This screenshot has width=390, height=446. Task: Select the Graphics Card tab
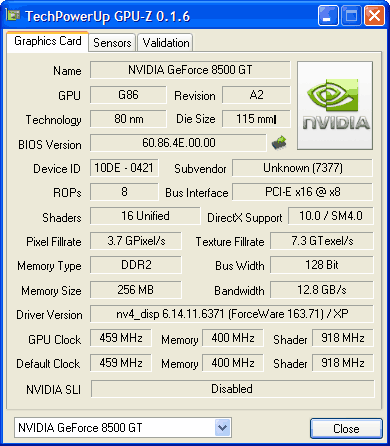point(48,41)
